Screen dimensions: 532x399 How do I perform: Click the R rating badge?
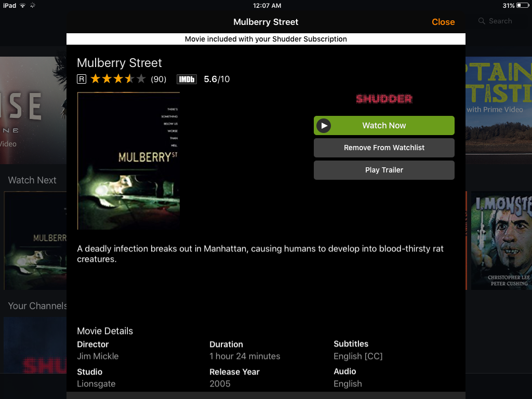point(82,79)
